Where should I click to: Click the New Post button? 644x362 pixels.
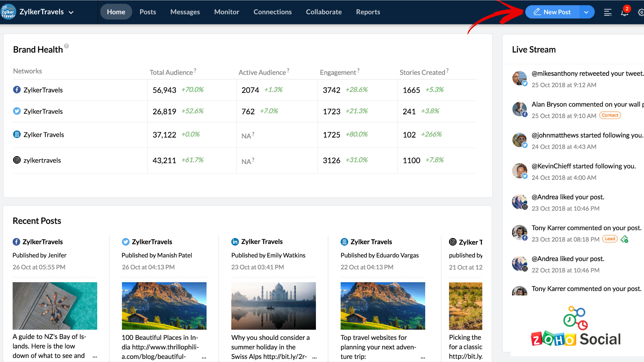coord(552,12)
